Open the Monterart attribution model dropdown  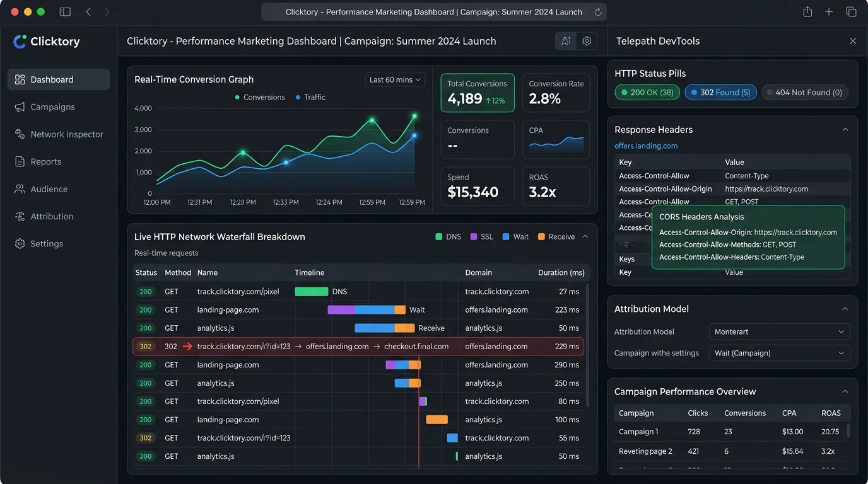click(780, 331)
